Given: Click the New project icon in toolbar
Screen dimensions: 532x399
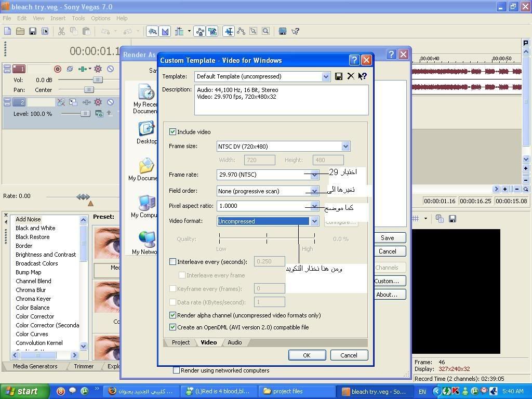Looking at the screenshot, I should (x=8, y=31).
